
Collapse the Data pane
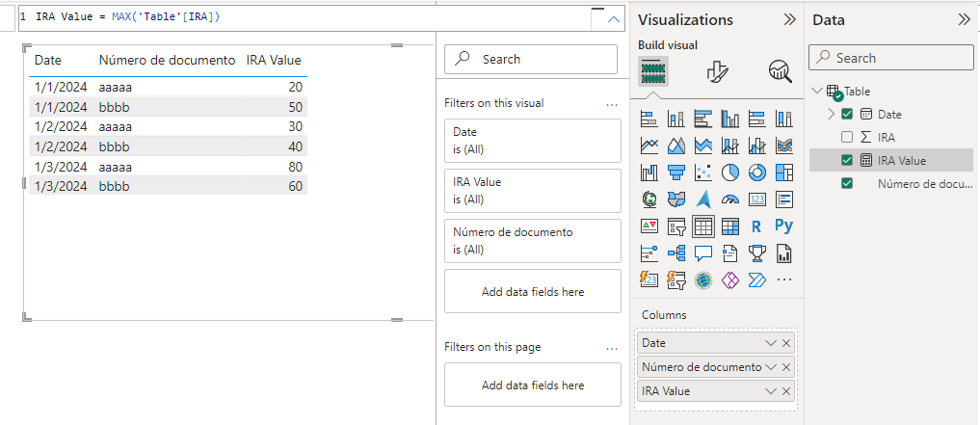click(964, 20)
